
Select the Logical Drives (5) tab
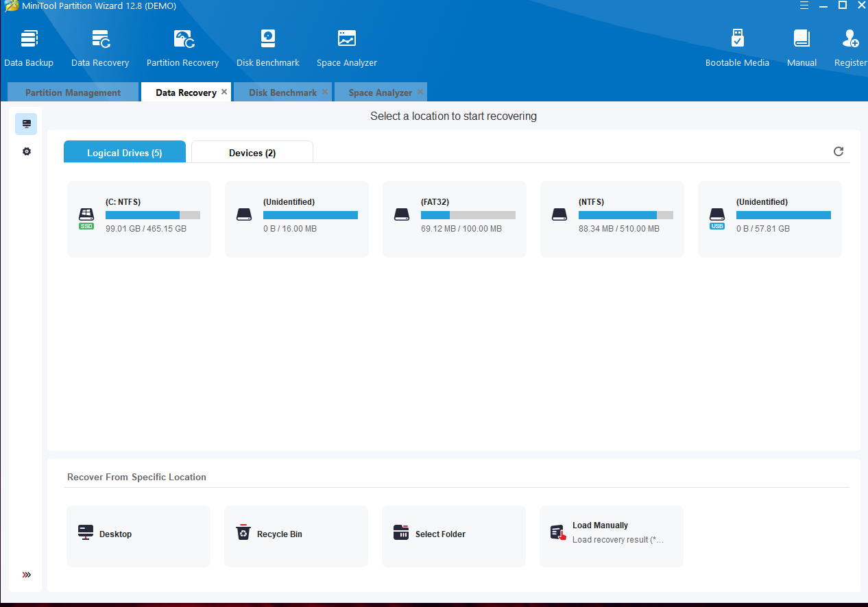tap(125, 152)
